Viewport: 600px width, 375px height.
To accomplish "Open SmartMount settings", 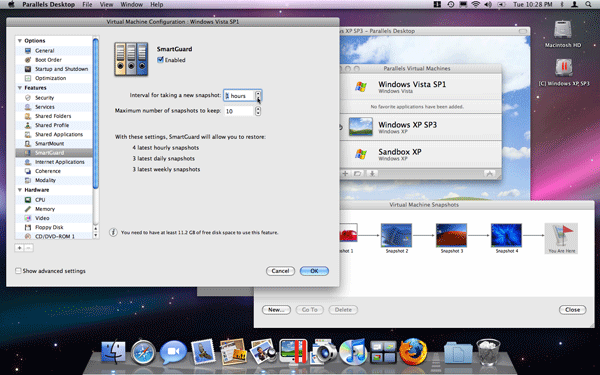I will pos(54,143).
